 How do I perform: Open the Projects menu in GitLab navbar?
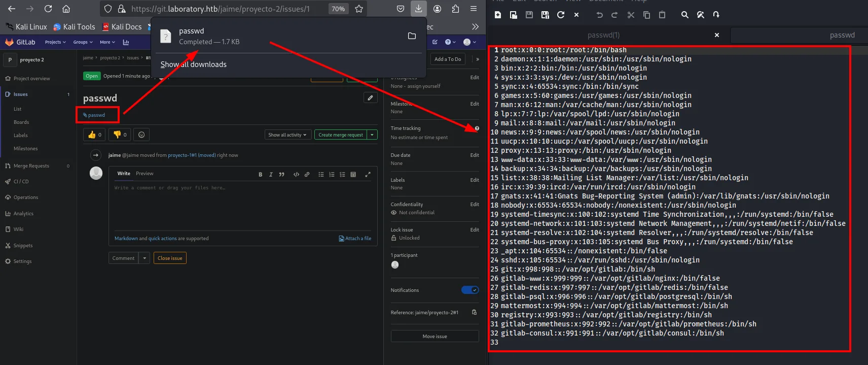point(55,42)
